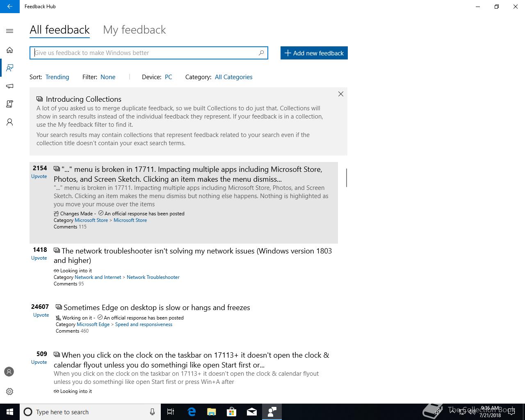This screenshot has height=420, width=525.
Task: Open Speed and responsiveness subcategory link
Action: coord(144,324)
